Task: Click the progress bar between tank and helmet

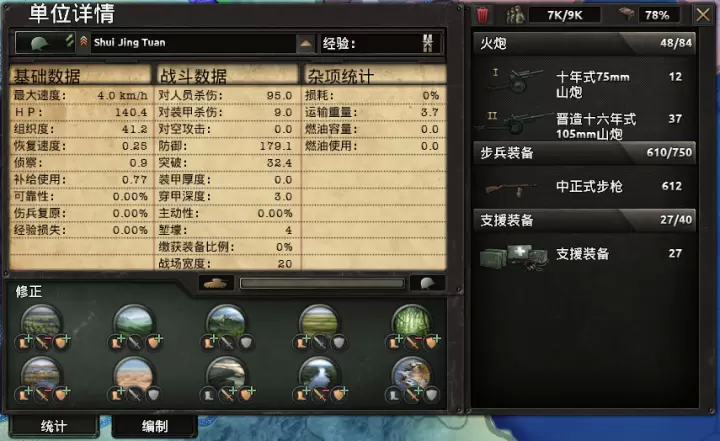Action: [x=322, y=283]
